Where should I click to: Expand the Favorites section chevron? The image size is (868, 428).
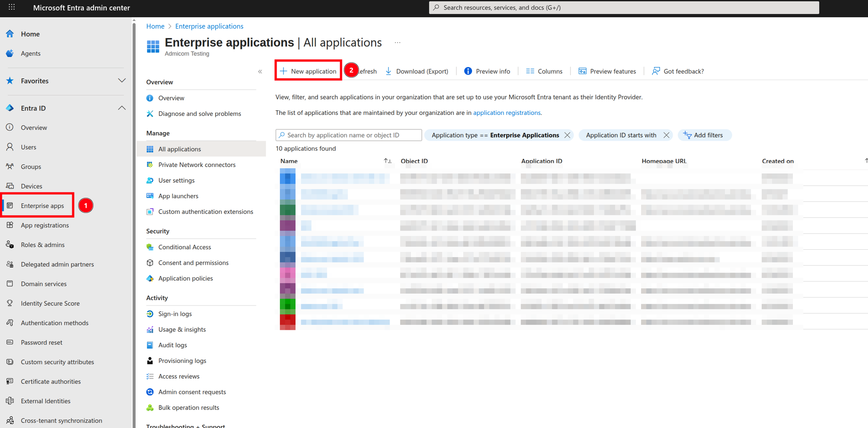point(122,81)
